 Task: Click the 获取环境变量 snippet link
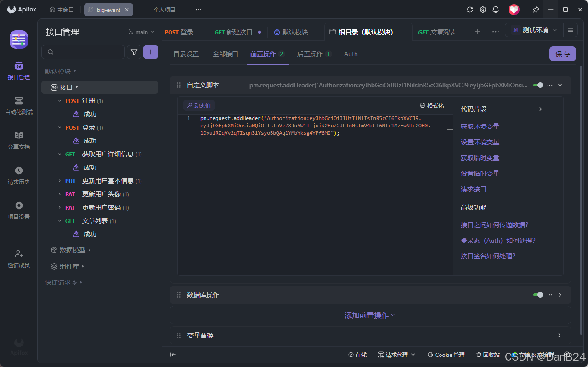point(480,126)
